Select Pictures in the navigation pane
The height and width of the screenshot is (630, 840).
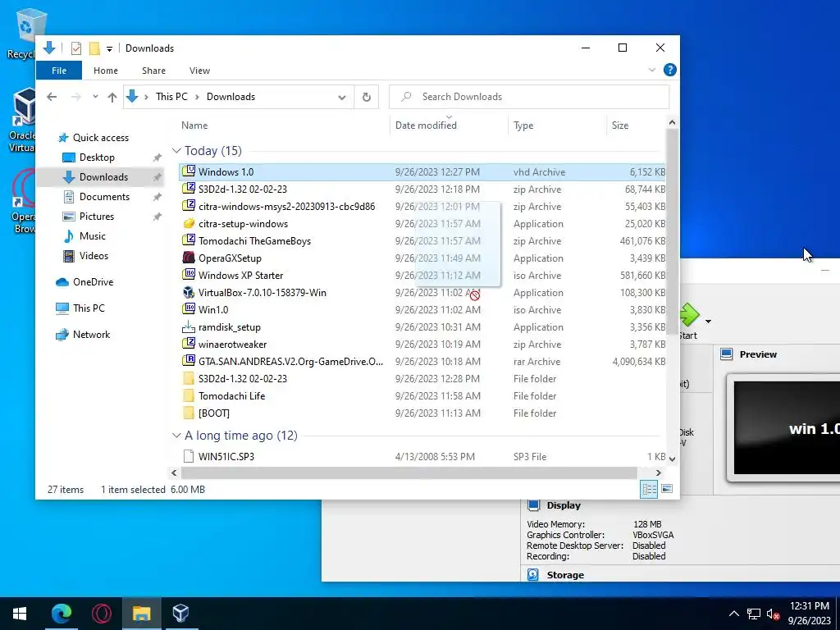[97, 217]
